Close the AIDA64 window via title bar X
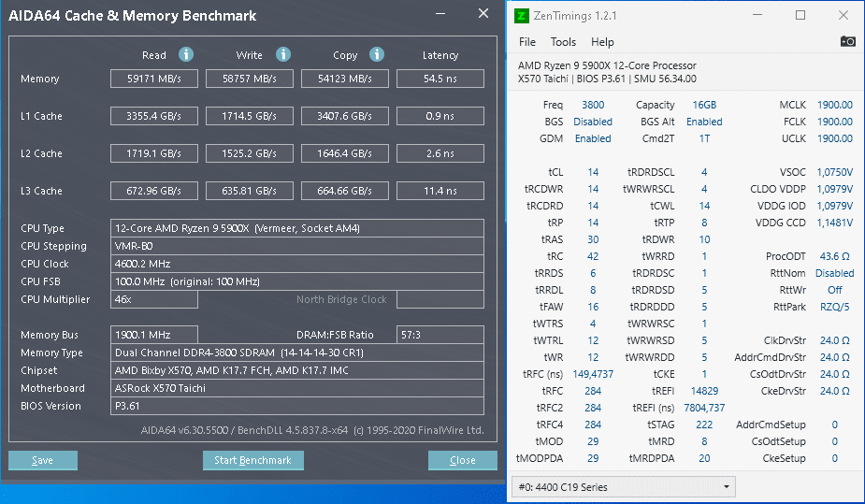This screenshot has width=865, height=504. coord(483,14)
